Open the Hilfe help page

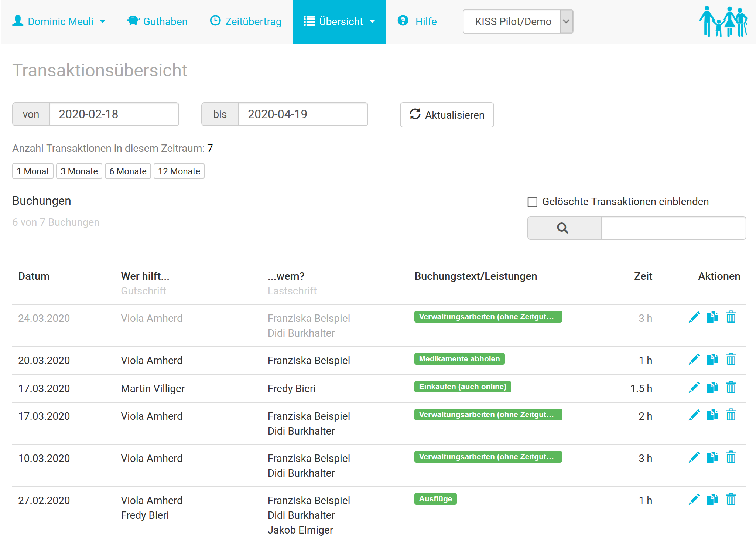(417, 21)
